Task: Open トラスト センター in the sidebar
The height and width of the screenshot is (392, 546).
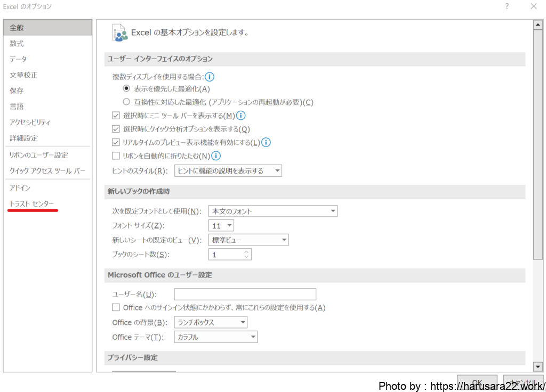Action: [x=31, y=204]
